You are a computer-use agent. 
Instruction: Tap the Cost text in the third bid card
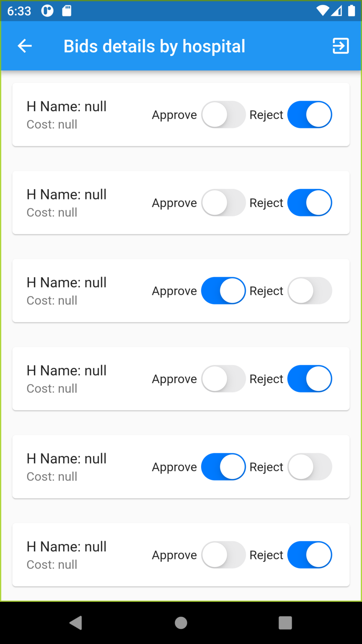pos(52,301)
